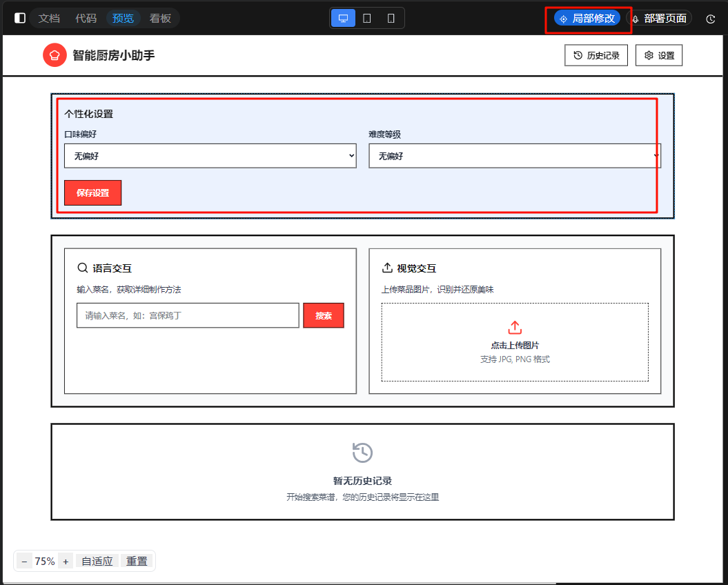Open the 难度等级 dropdown
728x585 pixels.
515,156
